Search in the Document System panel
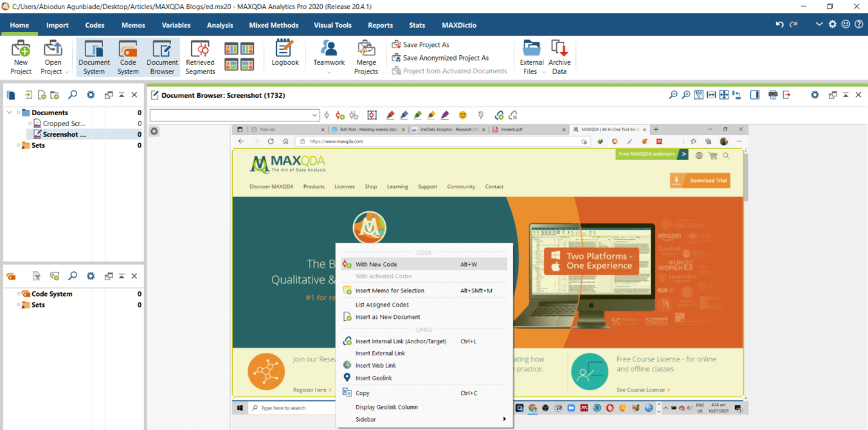The height and width of the screenshot is (430, 868). [73, 95]
